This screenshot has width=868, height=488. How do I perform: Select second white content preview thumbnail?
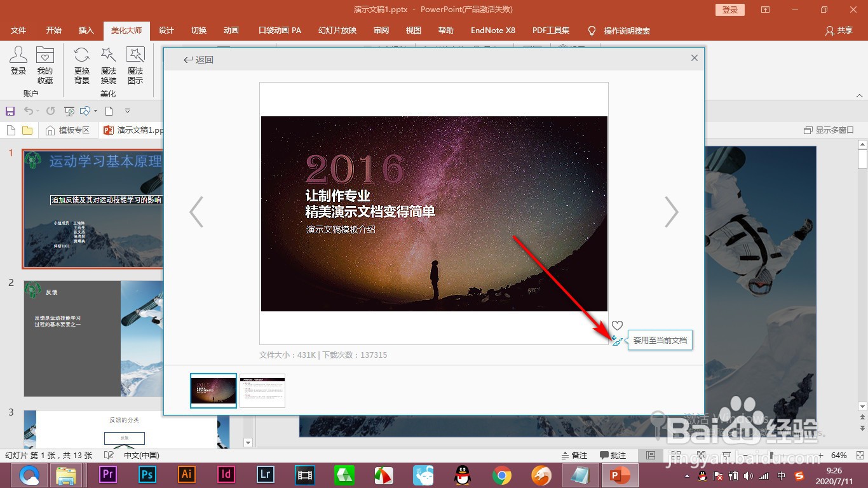[262, 390]
